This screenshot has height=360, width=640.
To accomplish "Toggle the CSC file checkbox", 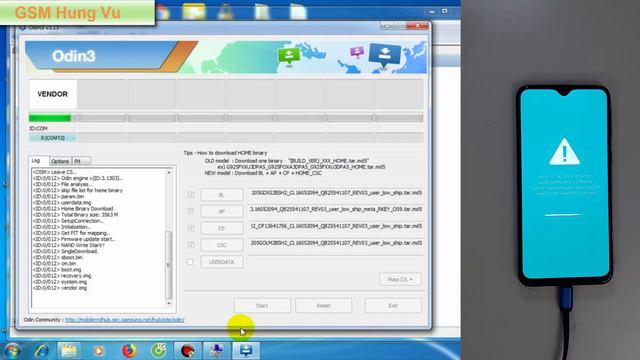I will tap(191, 244).
